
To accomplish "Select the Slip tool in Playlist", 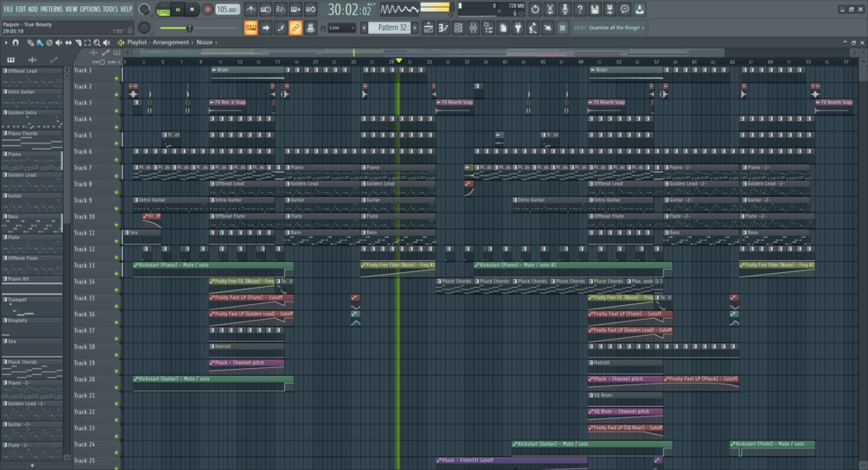I will pyautogui.click(x=68, y=42).
